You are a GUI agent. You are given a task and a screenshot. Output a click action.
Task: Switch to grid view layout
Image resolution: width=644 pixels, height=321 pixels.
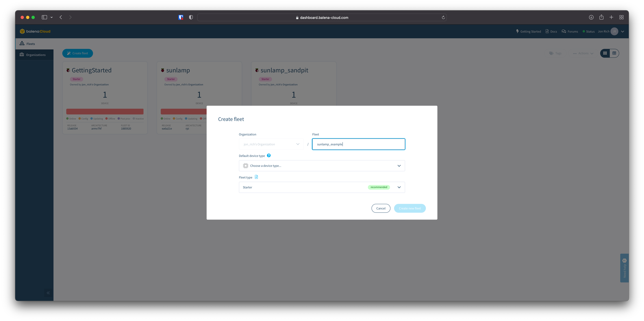(605, 53)
